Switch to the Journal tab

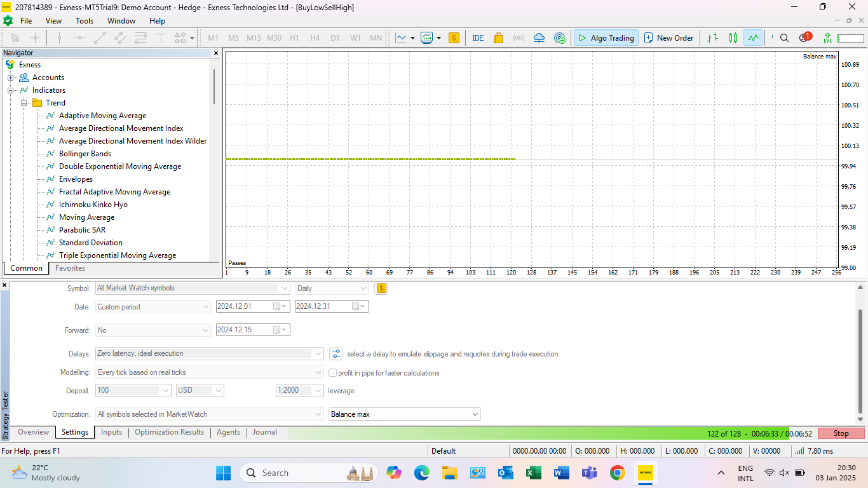pyautogui.click(x=265, y=432)
